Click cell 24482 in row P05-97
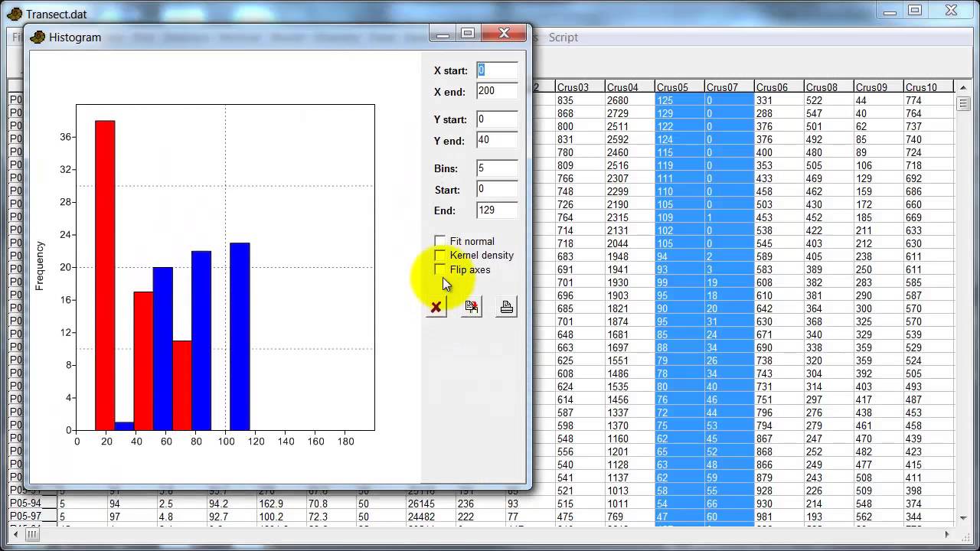This screenshot has height=551, width=980. coord(431,517)
